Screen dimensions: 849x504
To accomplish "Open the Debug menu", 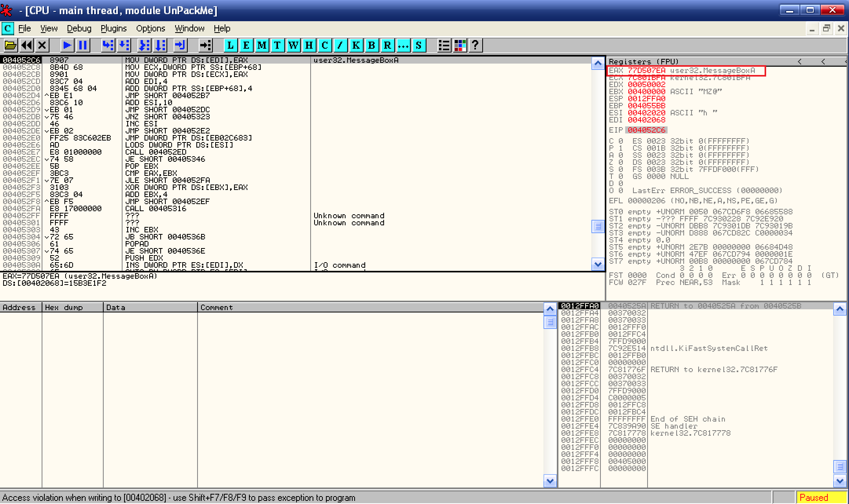I will click(79, 29).
